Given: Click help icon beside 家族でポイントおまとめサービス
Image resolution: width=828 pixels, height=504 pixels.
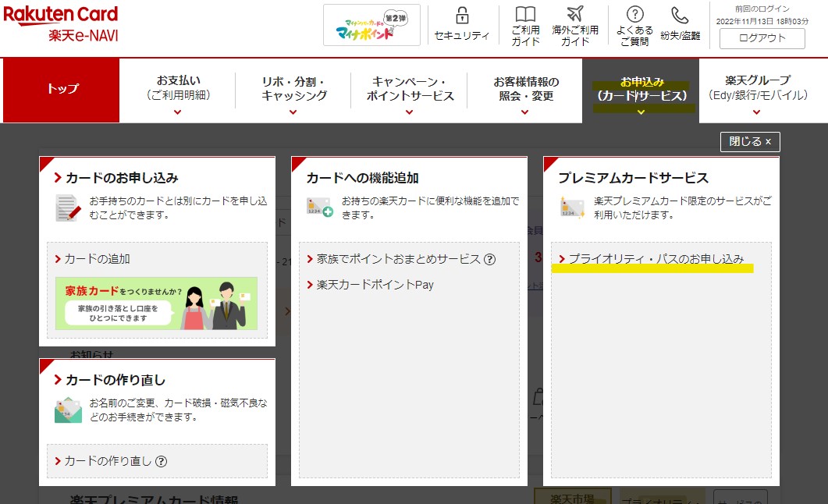Looking at the screenshot, I should (x=489, y=259).
